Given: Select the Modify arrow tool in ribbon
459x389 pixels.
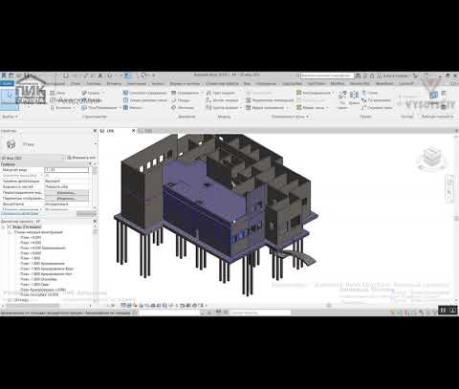Looking at the screenshot, I should pos(9,97).
